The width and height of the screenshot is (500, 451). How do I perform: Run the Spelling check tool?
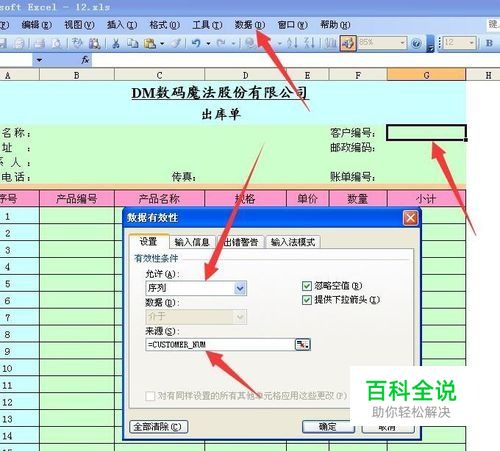[x=77, y=43]
